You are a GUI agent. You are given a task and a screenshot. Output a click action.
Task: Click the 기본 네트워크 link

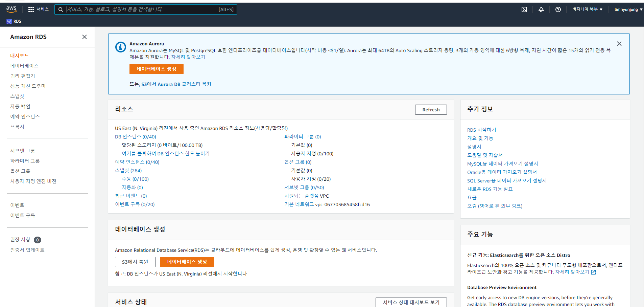click(299, 204)
